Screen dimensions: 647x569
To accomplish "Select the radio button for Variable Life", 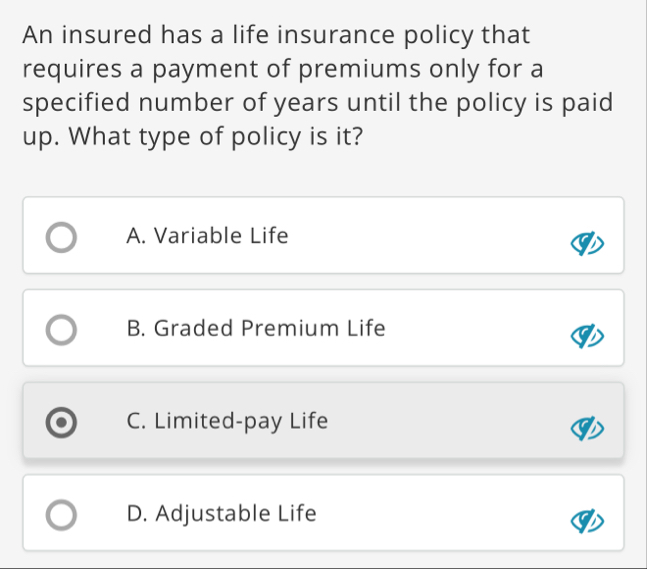I will (62, 240).
